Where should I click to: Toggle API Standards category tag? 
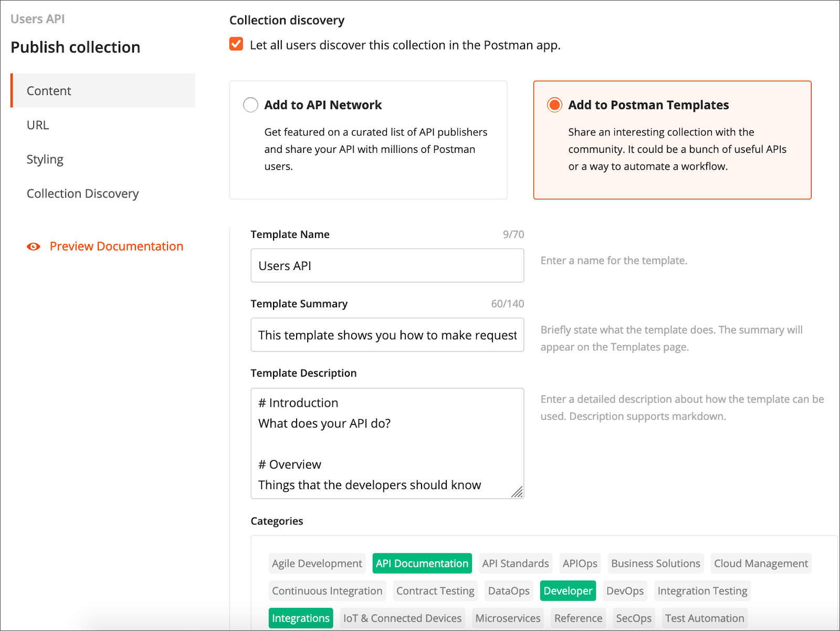[x=516, y=563]
